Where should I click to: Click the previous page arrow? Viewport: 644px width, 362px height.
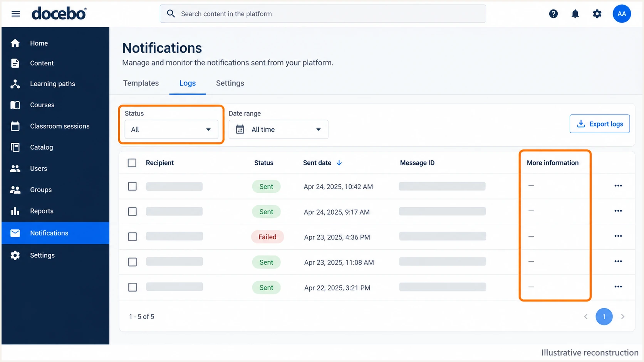pyautogui.click(x=586, y=317)
